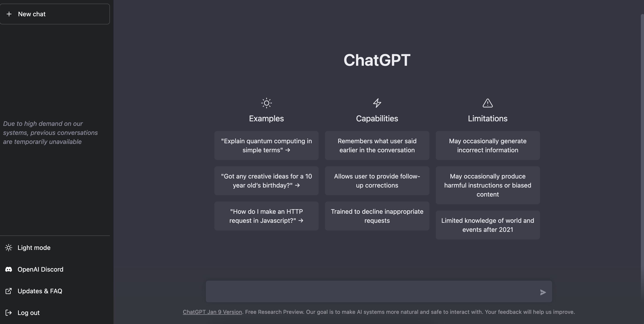
Task: Click the Examples sun icon
Action: coord(267,103)
